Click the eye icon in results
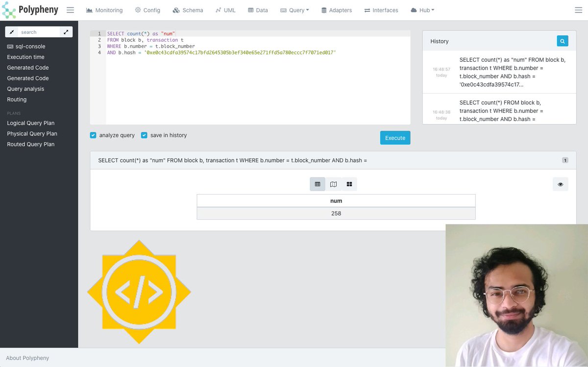The image size is (588, 367). (x=561, y=184)
